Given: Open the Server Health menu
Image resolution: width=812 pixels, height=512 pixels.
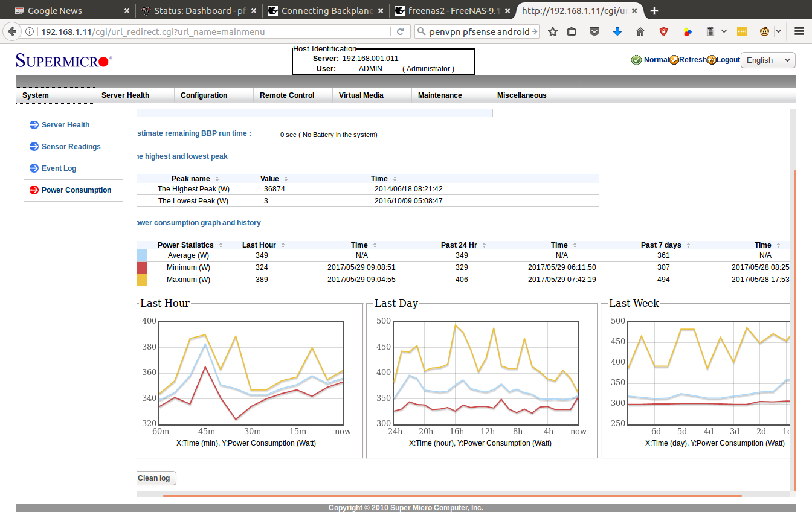Looking at the screenshot, I should (135, 95).
